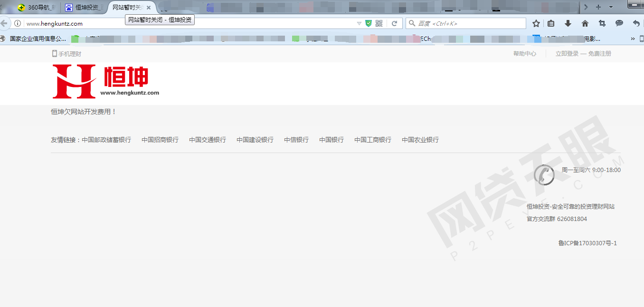644x307 pixels.
Task: Open 中国农业银行 link
Action: 420,140
